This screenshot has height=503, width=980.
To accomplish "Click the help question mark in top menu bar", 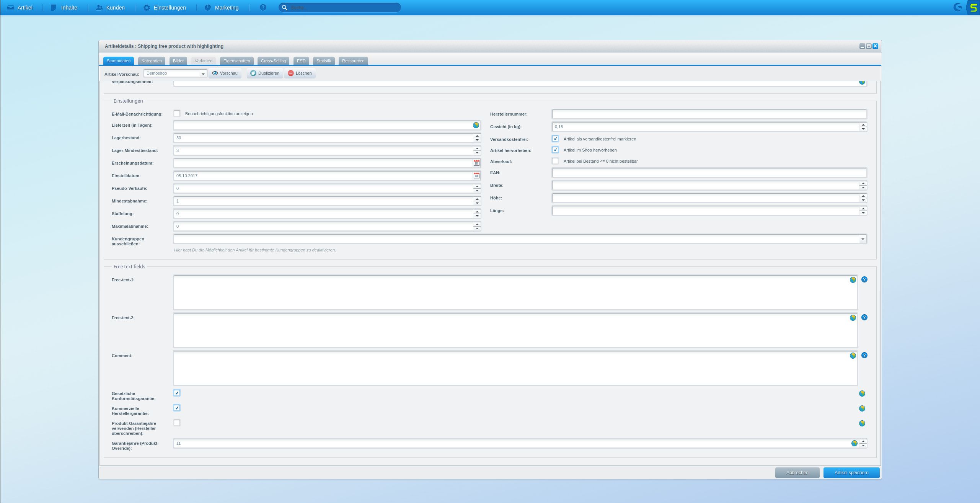I will tap(263, 7).
